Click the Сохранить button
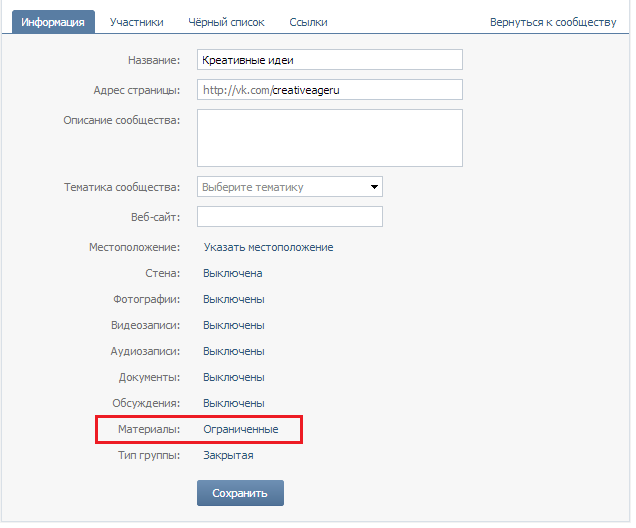 240,493
